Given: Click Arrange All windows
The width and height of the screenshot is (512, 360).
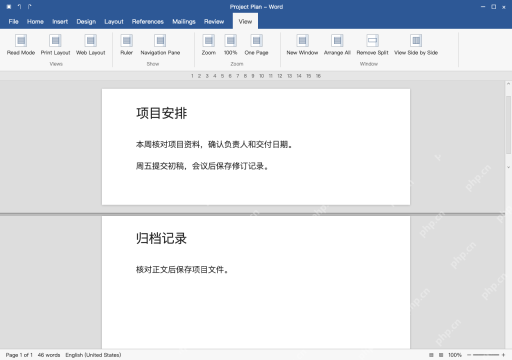Looking at the screenshot, I should 337,45.
